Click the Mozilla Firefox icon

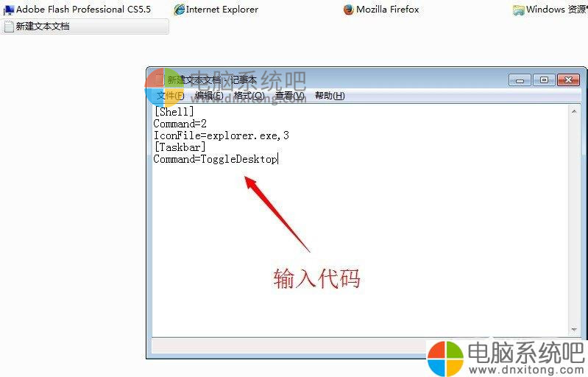tap(349, 10)
